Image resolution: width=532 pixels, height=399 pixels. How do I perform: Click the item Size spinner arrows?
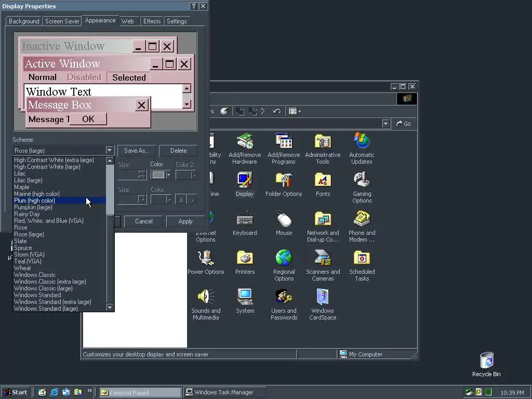[142, 175]
